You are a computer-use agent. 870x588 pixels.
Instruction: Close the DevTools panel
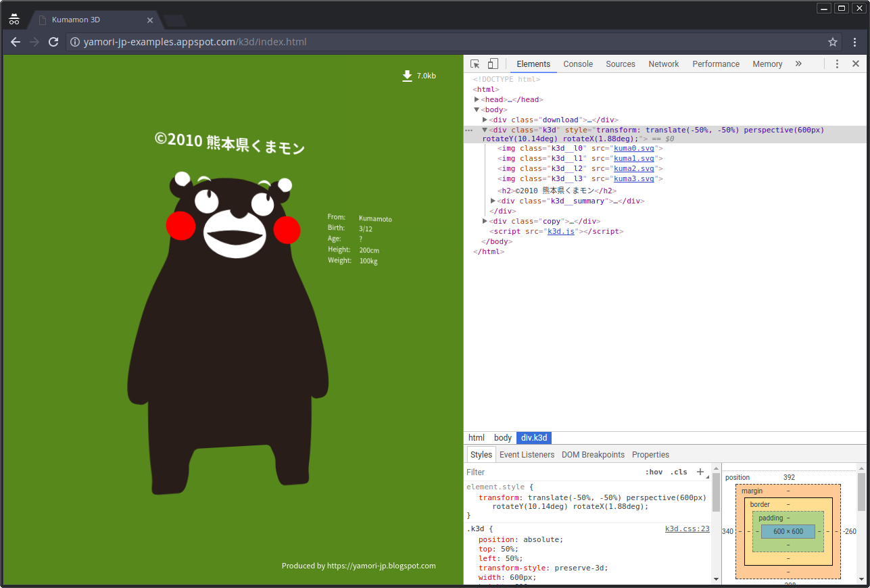pos(856,64)
